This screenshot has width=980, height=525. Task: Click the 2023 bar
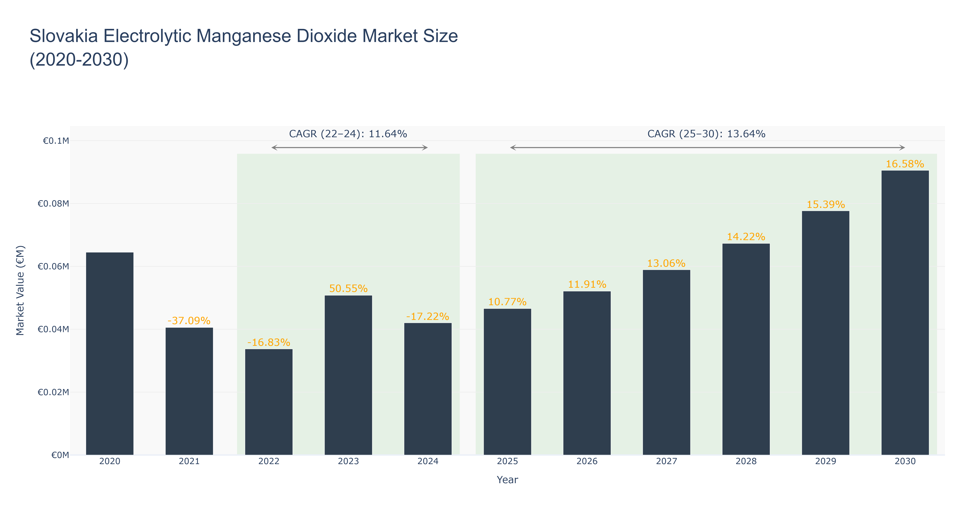(x=348, y=375)
